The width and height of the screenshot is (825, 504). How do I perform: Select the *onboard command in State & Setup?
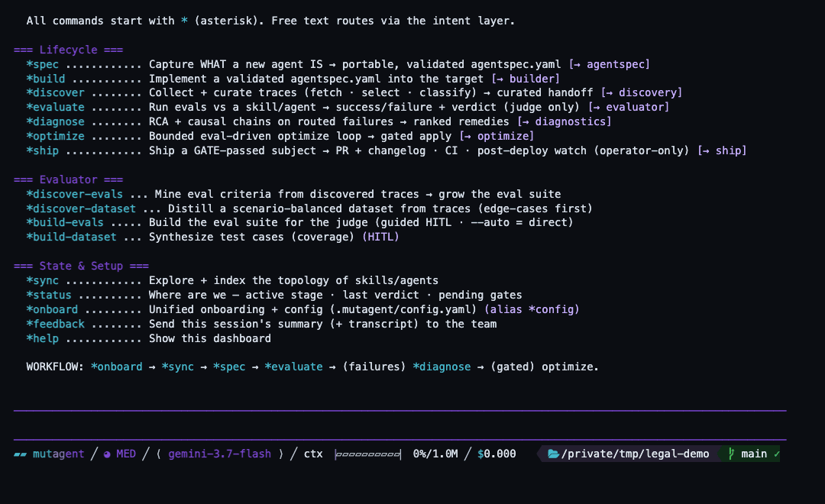tap(52, 309)
